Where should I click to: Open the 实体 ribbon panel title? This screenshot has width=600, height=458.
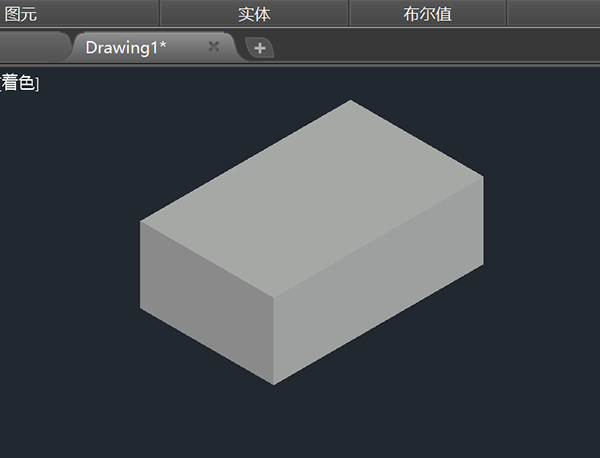click(x=254, y=15)
